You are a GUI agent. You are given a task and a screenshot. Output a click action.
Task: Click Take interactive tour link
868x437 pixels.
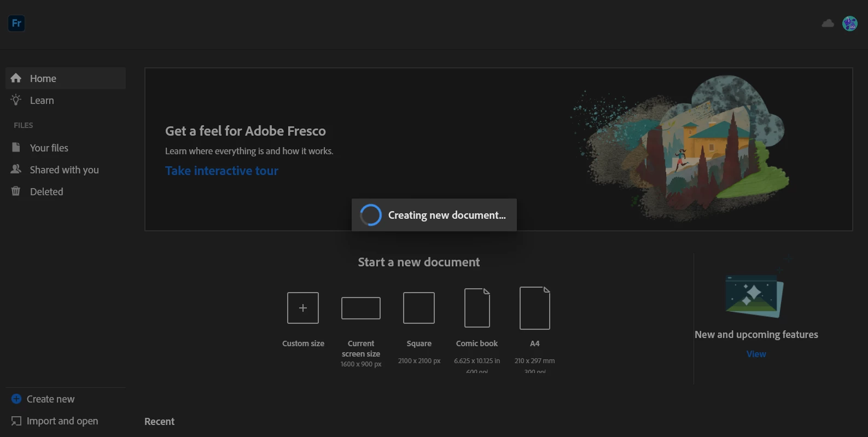coord(222,171)
